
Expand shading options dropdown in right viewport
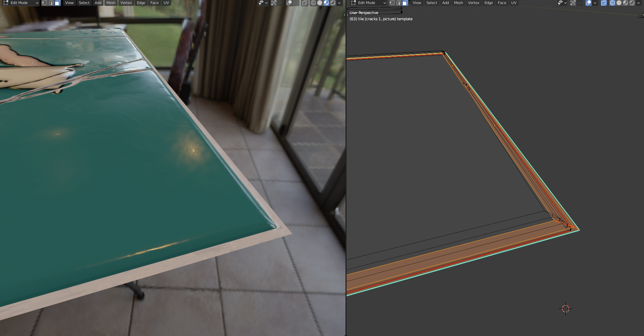pos(639,3)
